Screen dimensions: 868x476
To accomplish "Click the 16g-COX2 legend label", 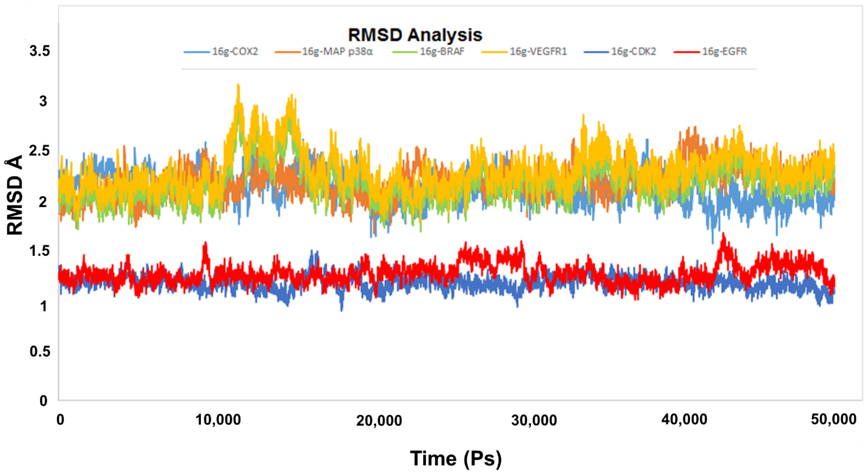I will (x=235, y=52).
